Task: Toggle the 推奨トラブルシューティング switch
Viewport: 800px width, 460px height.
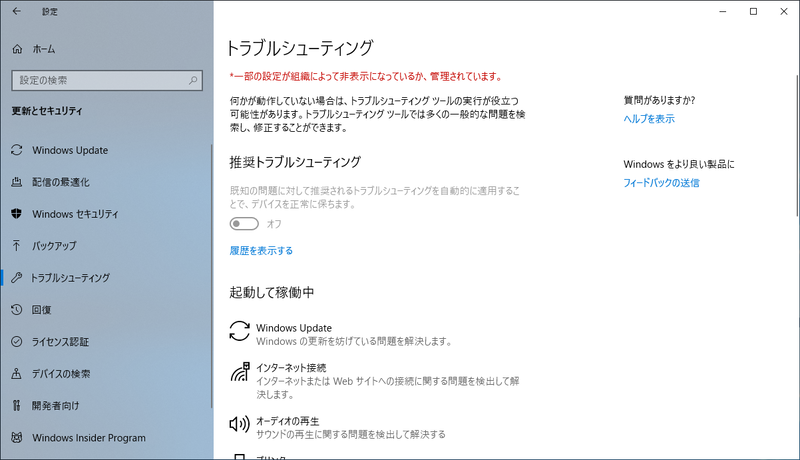Action: (244, 224)
